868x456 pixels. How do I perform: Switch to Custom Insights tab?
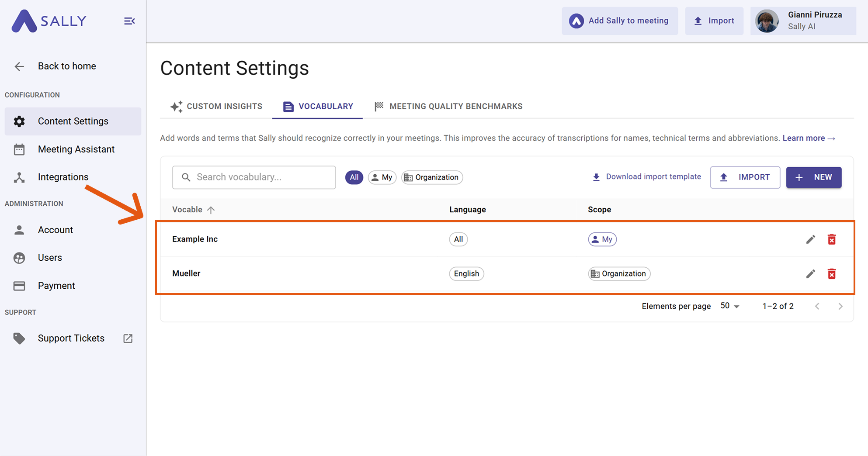pyautogui.click(x=216, y=107)
